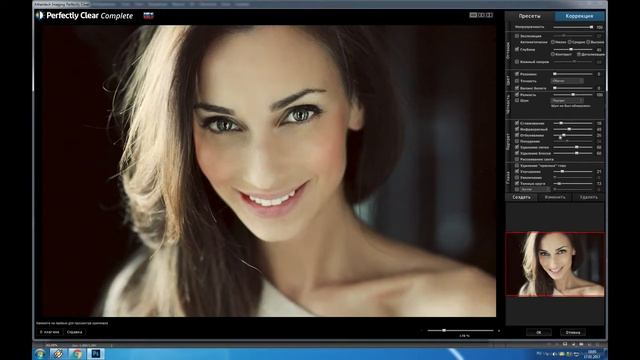Open the Windows Start menu
Image resolution: width=640 pixels, height=360 pixels.
[40, 354]
